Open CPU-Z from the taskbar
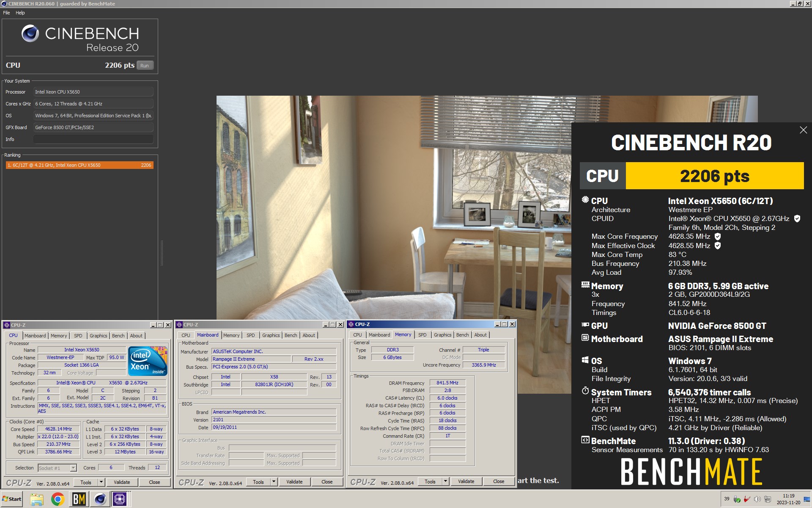 click(x=120, y=499)
